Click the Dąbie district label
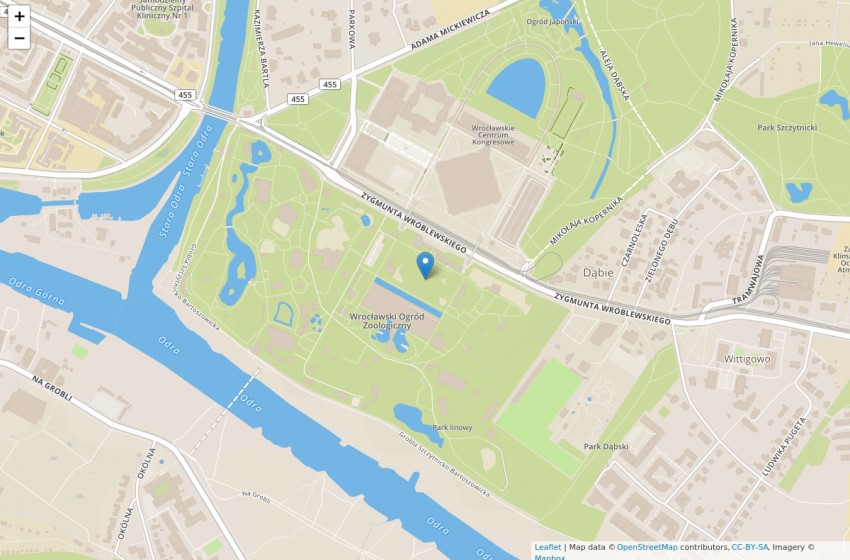 point(598,273)
